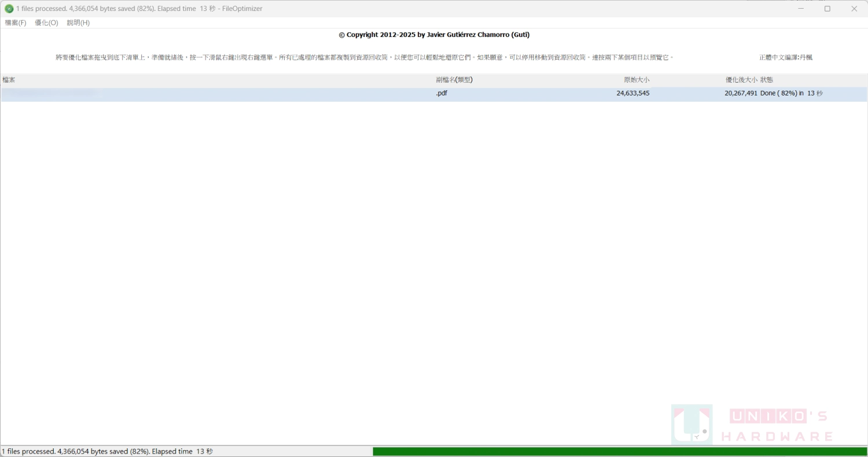This screenshot has width=868, height=457.
Task: Select the optimized size value 20,267,491
Action: (741, 93)
